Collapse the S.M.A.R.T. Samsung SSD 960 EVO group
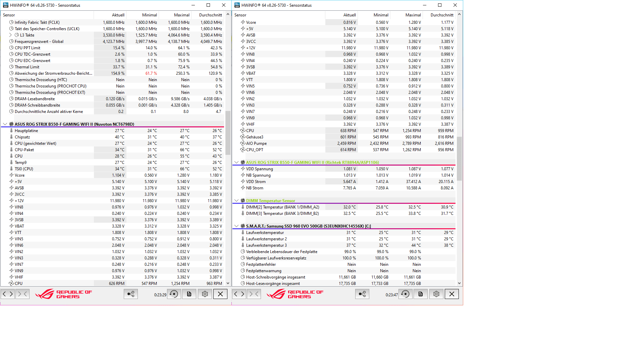Viewport: 644px width, 362px height. click(x=236, y=226)
